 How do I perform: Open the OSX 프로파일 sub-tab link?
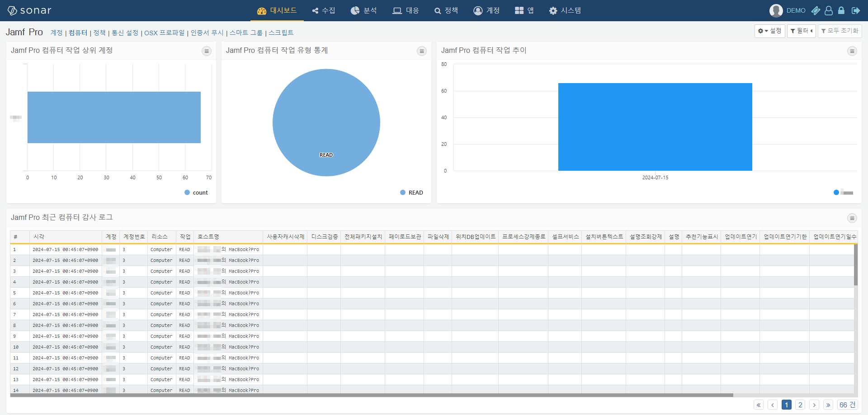coord(164,33)
